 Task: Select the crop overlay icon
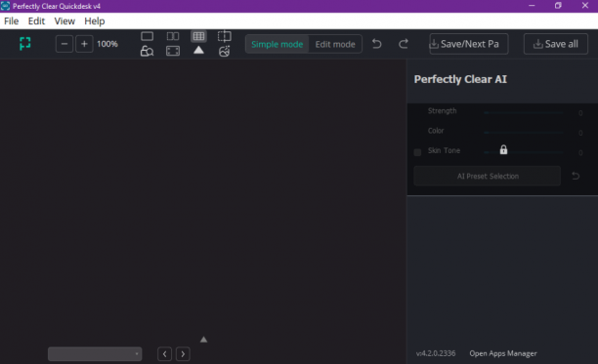click(x=225, y=36)
